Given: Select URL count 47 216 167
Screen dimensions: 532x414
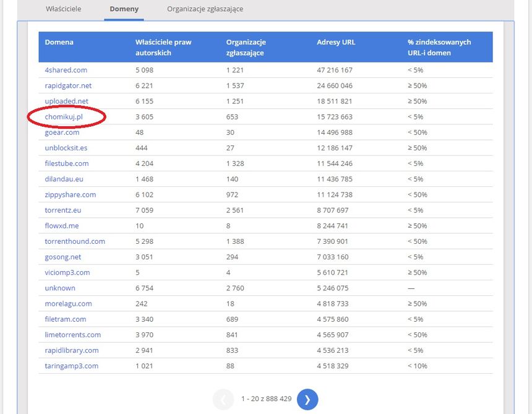Looking at the screenshot, I should 335,70.
